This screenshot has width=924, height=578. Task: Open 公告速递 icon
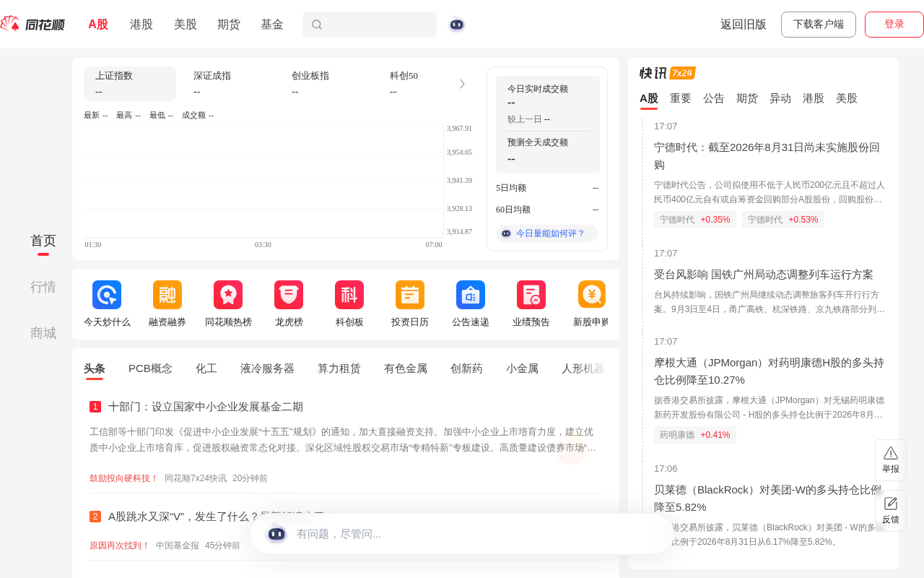pyautogui.click(x=471, y=295)
